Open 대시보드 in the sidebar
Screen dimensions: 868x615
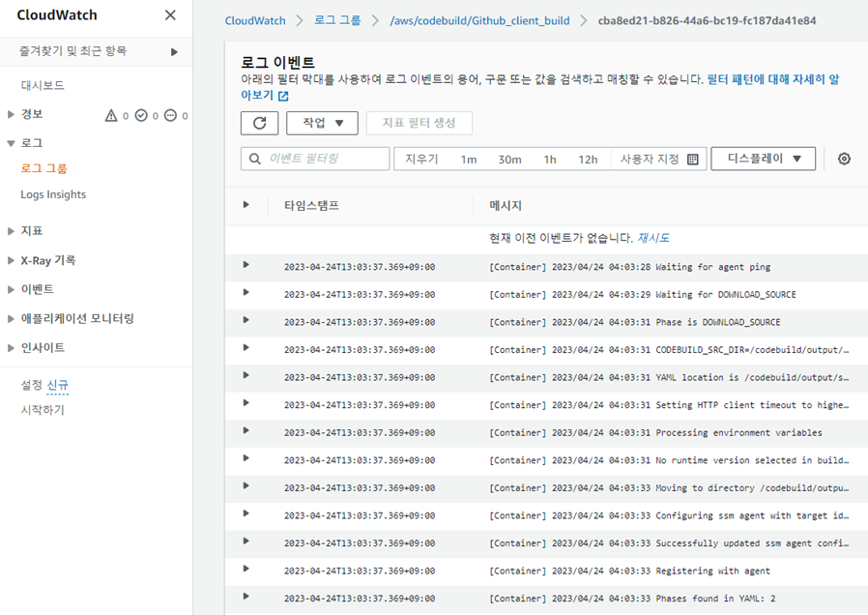tap(43, 85)
